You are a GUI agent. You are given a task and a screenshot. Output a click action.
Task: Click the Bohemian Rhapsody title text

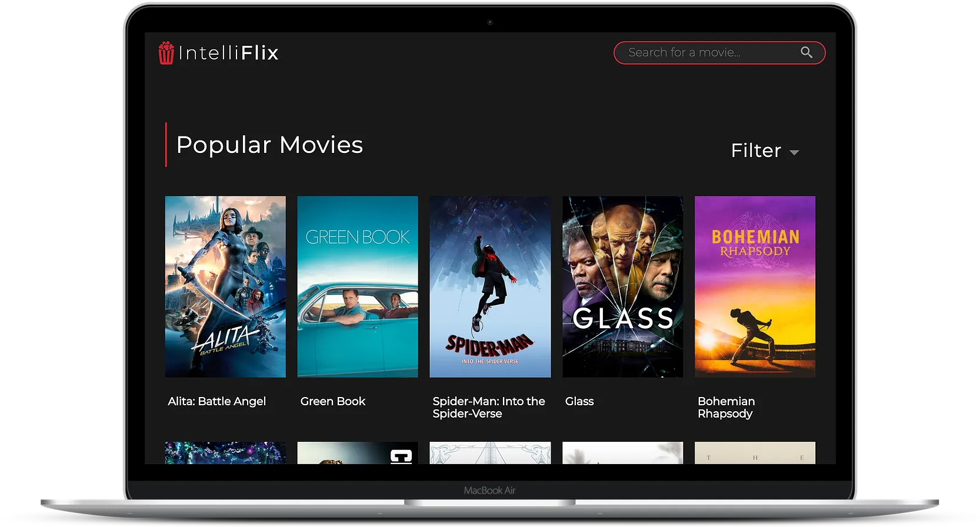[x=726, y=407]
